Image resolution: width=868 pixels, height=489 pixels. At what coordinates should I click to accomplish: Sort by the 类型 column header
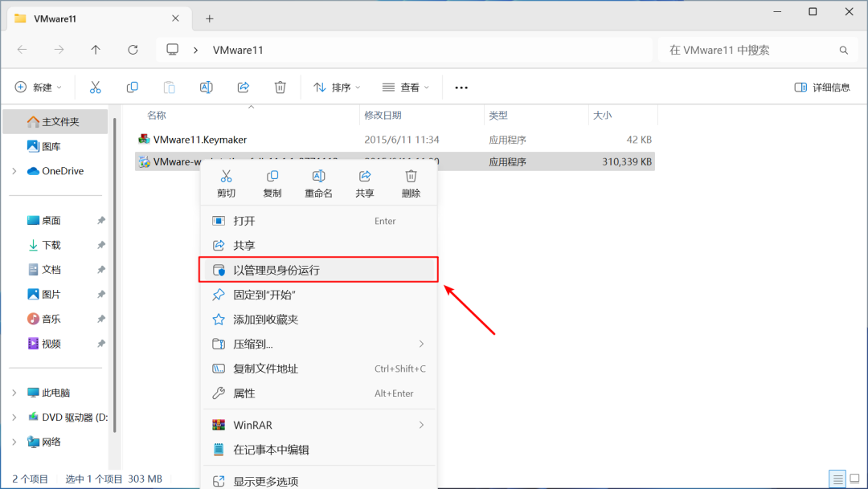pyautogui.click(x=498, y=115)
